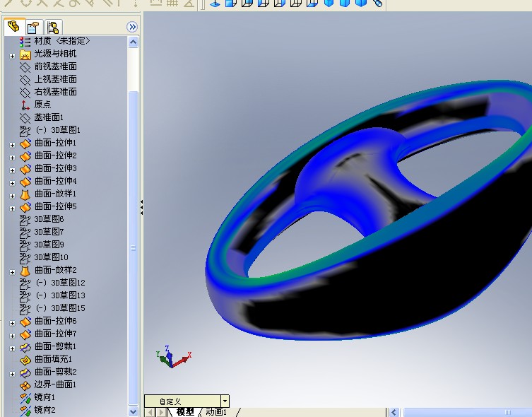Expand the 曲面-拉伸6 feature node

pyautogui.click(x=12, y=324)
